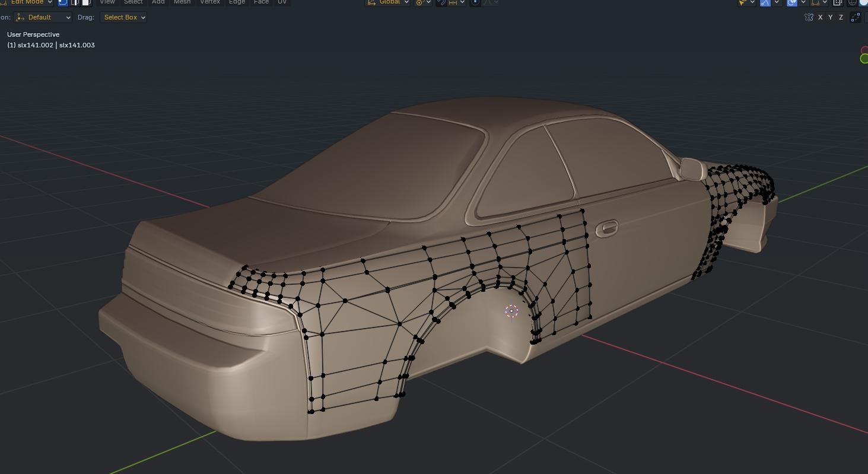Toggle X axis mirror
This screenshot has width=868, height=474.
[821, 17]
